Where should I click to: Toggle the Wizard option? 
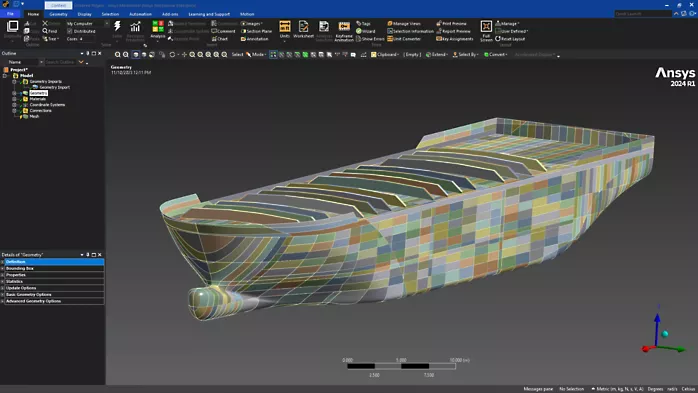point(366,31)
